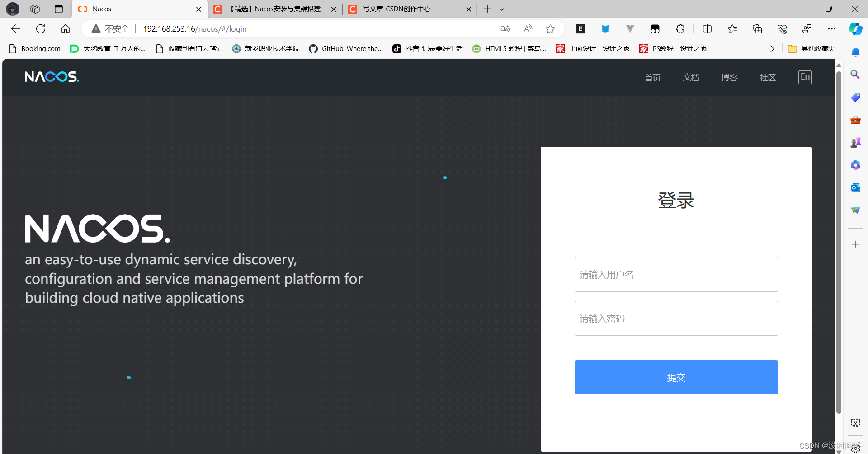The height and width of the screenshot is (454, 868).
Task: Open the GitHub bookmark
Action: click(346, 49)
